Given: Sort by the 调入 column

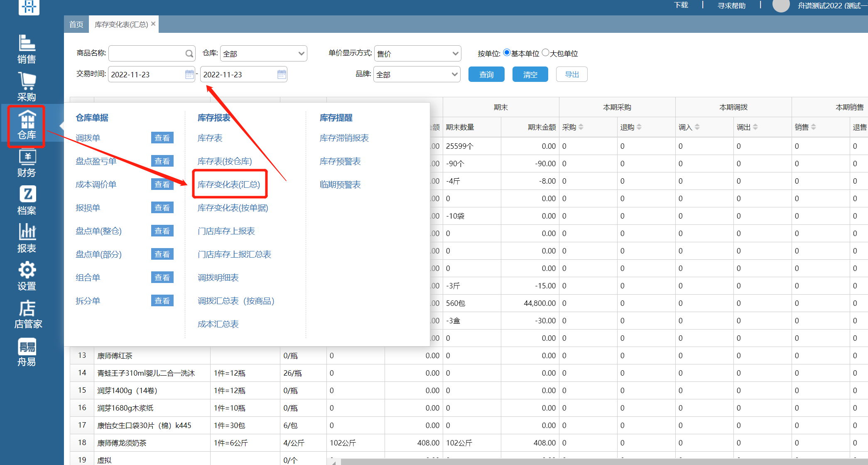Looking at the screenshot, I should [697, 127].
